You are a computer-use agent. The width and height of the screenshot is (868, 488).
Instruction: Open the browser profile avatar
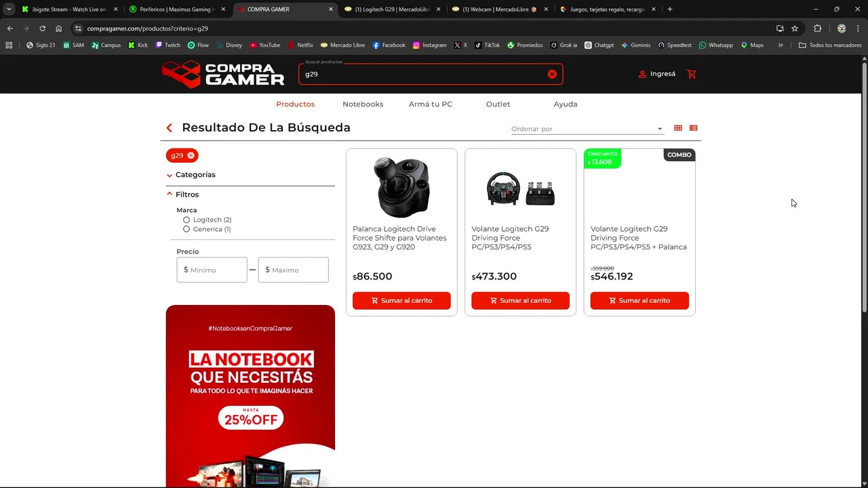click(x=842, y=28)
